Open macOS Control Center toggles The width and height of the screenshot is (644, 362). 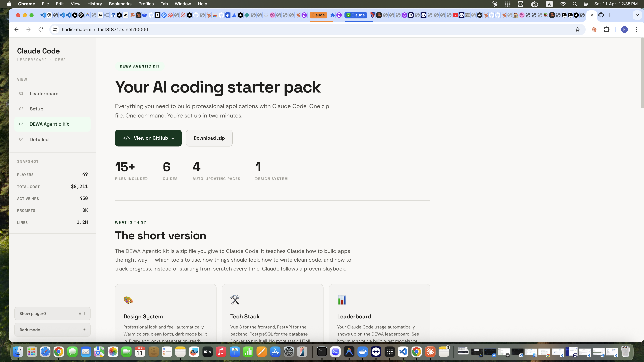point(586,4)
